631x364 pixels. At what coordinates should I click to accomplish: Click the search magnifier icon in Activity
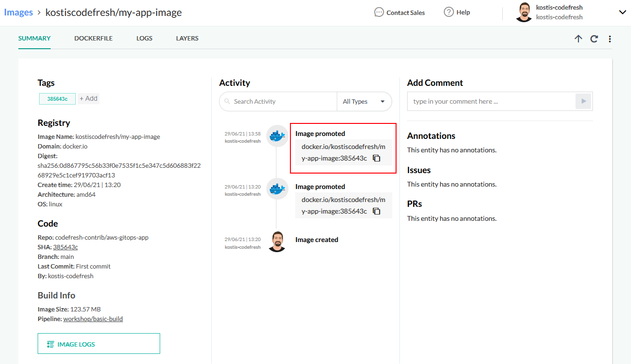(x=227, y=102)
